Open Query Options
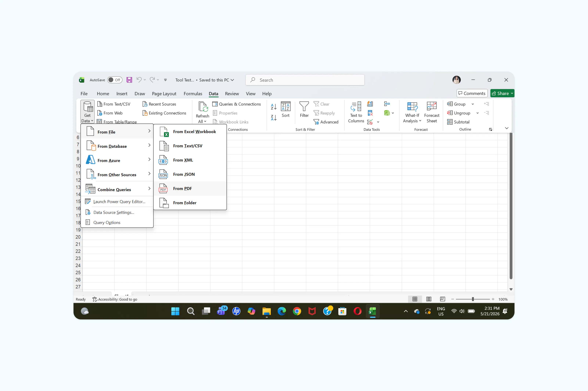588x391 pixels. (117, 222)
